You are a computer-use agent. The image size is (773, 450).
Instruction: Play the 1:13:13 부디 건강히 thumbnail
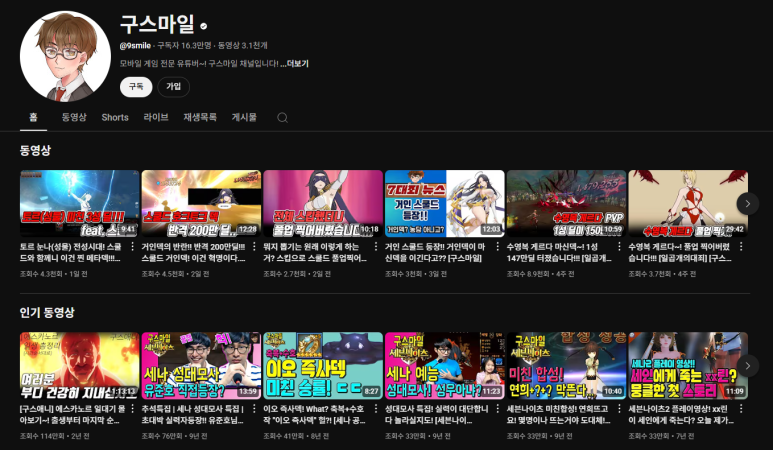79,366
